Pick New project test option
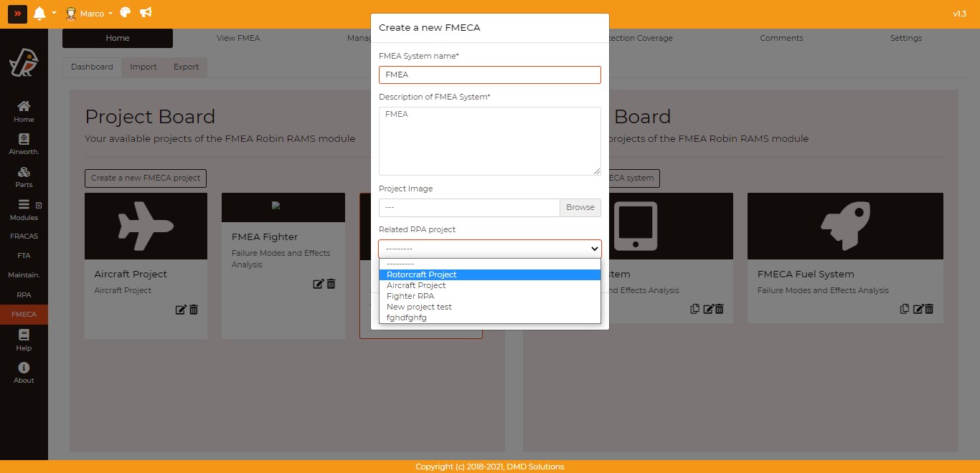Image resolution: width=980 pixels, height=473 pixels. pos(419,307)
